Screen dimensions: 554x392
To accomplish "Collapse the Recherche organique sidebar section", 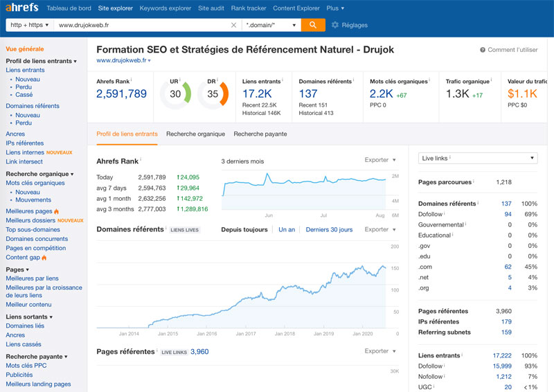I will 39,174.
